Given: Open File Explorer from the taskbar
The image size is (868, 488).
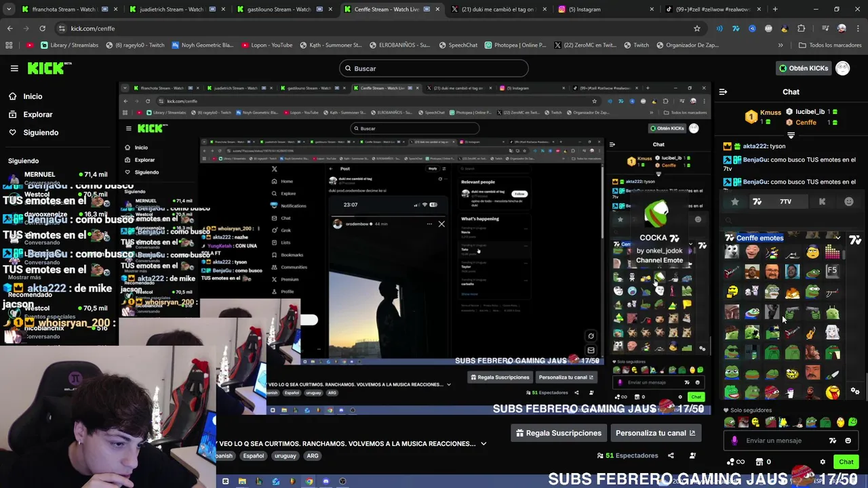Looking at the screenshot, I should (242, 481).
